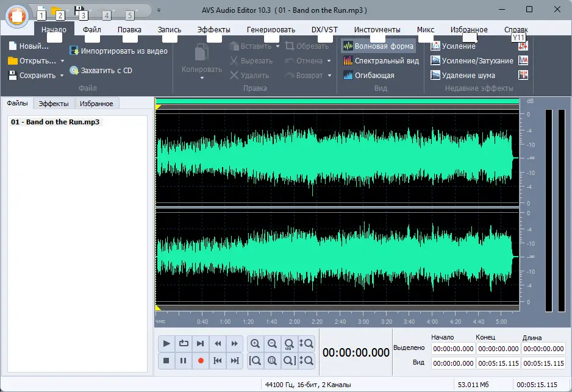Click the Pause button
The width and height of the screenshot is (572, 392).
184,361
